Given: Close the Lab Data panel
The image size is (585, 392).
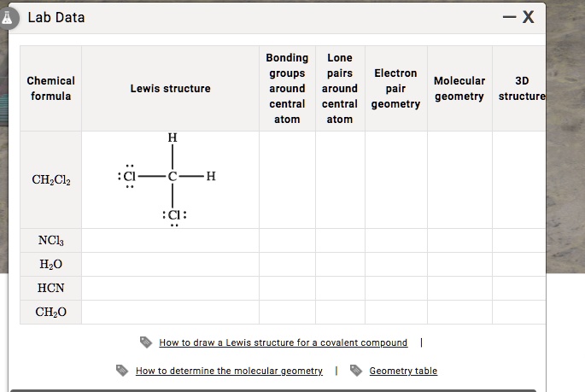Looking at the screenshot, I should pyautogui.click(x=529, y=17).
